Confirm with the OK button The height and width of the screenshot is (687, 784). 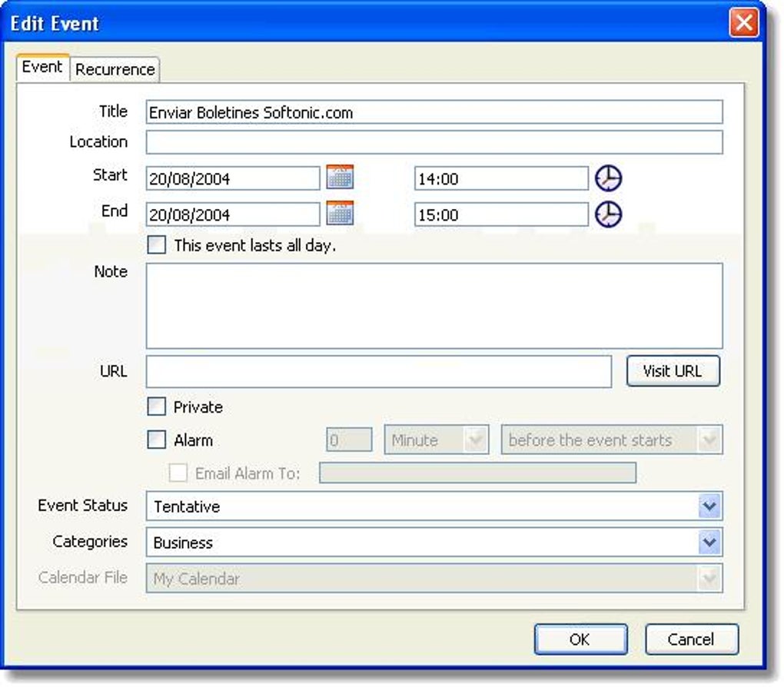coord(580,639)
